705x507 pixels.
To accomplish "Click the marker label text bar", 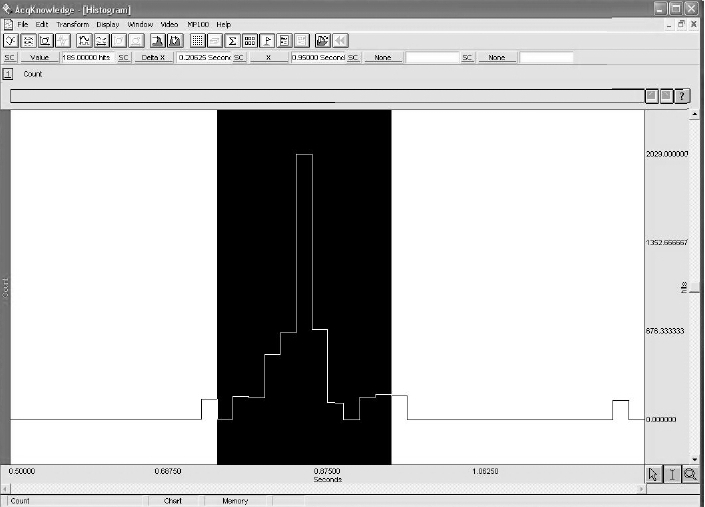I will (327, 96).
